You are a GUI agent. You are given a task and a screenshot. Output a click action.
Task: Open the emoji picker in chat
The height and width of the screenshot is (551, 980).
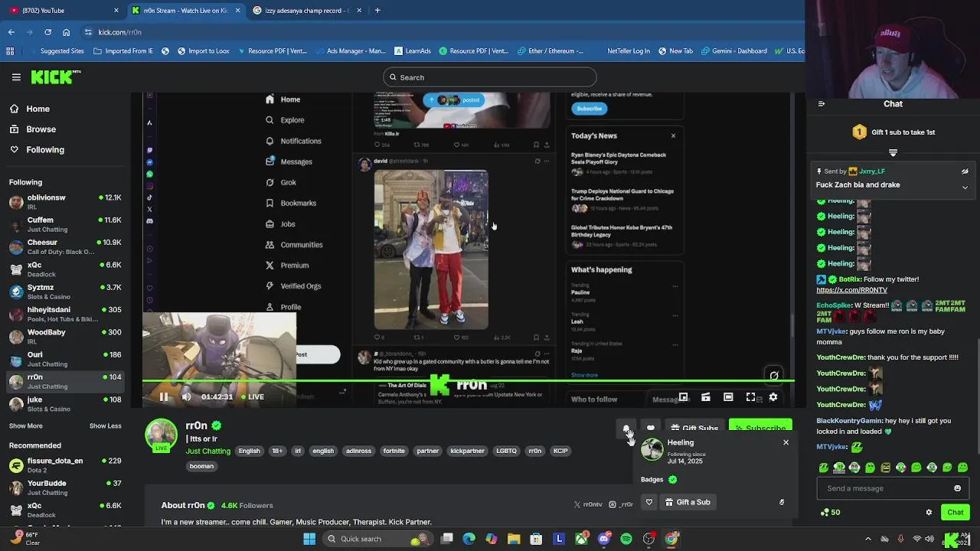click(x=957, y=488)
